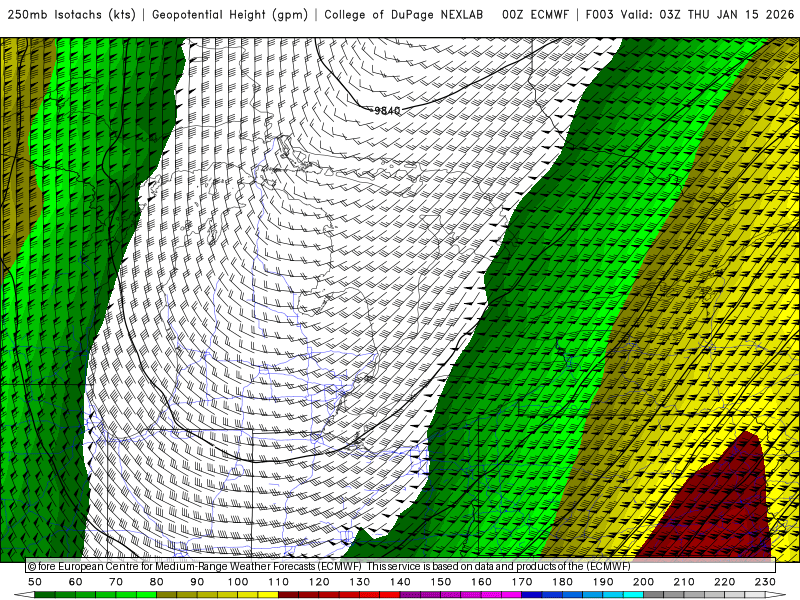
Task: Click the 'Geopotential Height (gpm)' title text
Action: coord(230,15)
